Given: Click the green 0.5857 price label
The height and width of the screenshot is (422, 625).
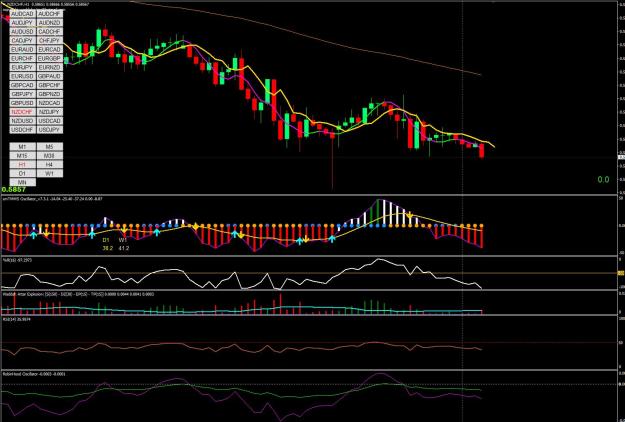Looking at the screenshot, I should (14, 190).
